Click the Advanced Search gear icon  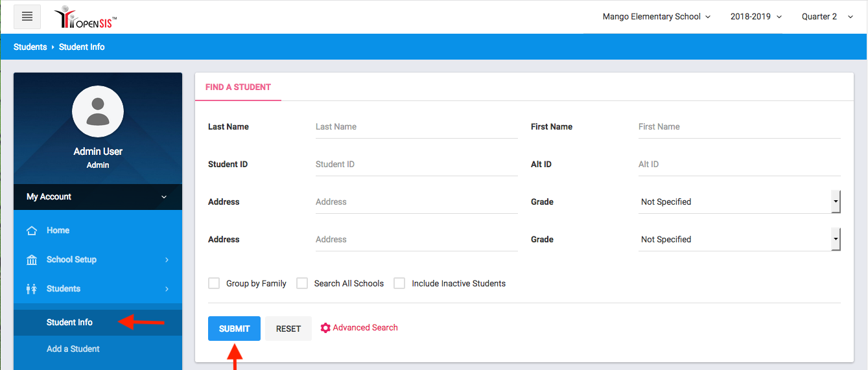point(325,328)
